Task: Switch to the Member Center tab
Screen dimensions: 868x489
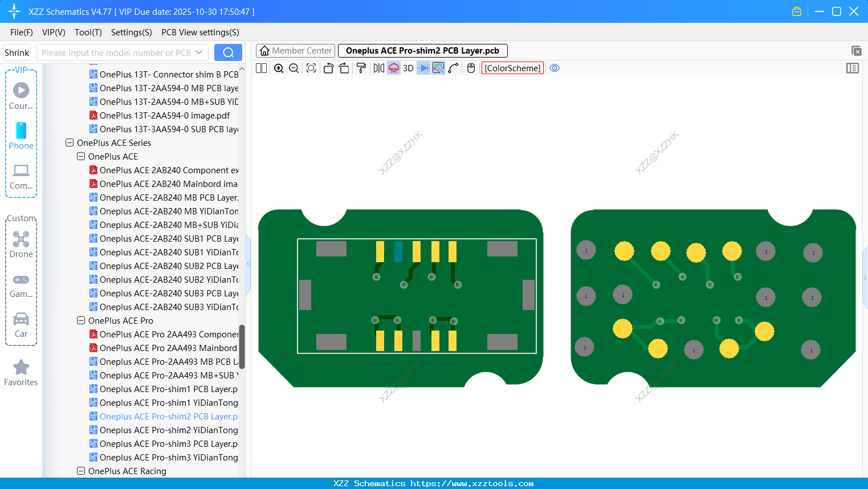Action: click(x=295, y=50)
